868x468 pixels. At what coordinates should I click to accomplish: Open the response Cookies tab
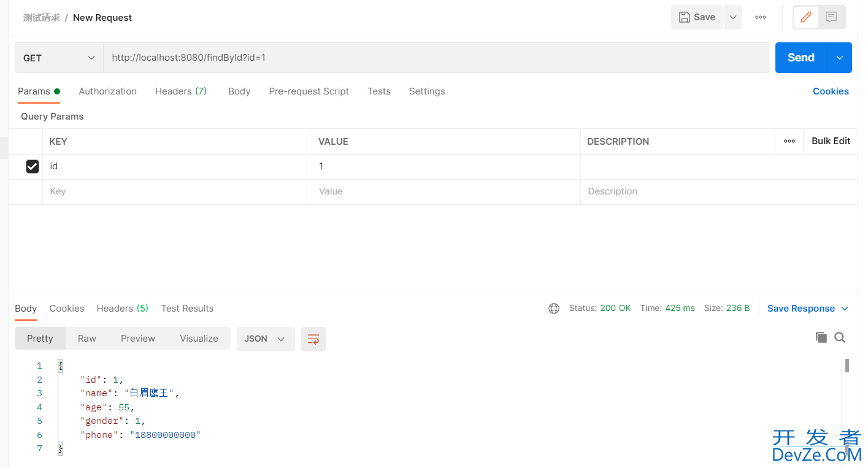click(67, 309)
